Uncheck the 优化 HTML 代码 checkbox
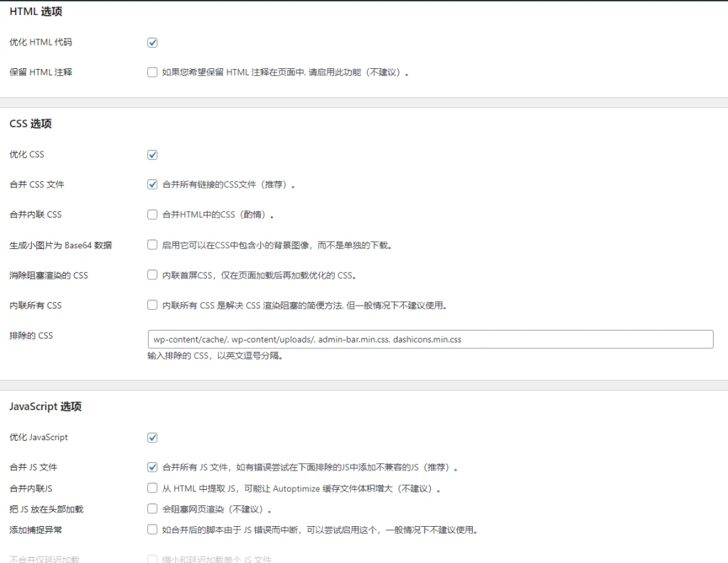Viewport: 728px width, 563px height. [152, 42]
